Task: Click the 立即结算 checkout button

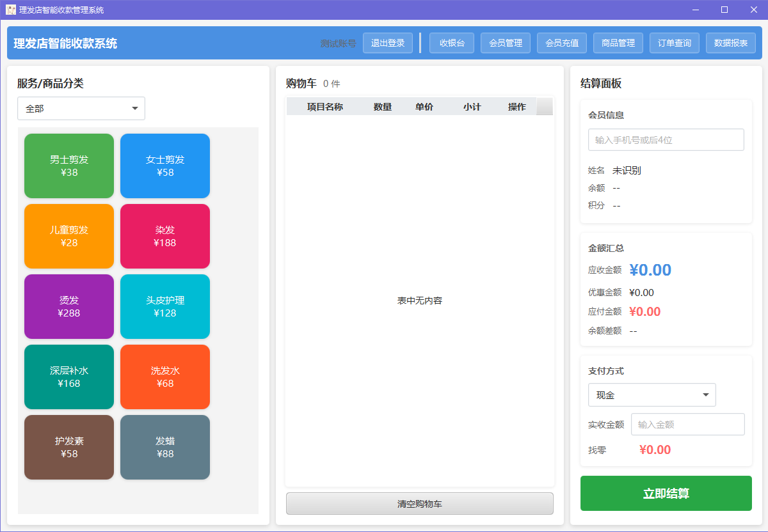Action: (x=666, y=493)
